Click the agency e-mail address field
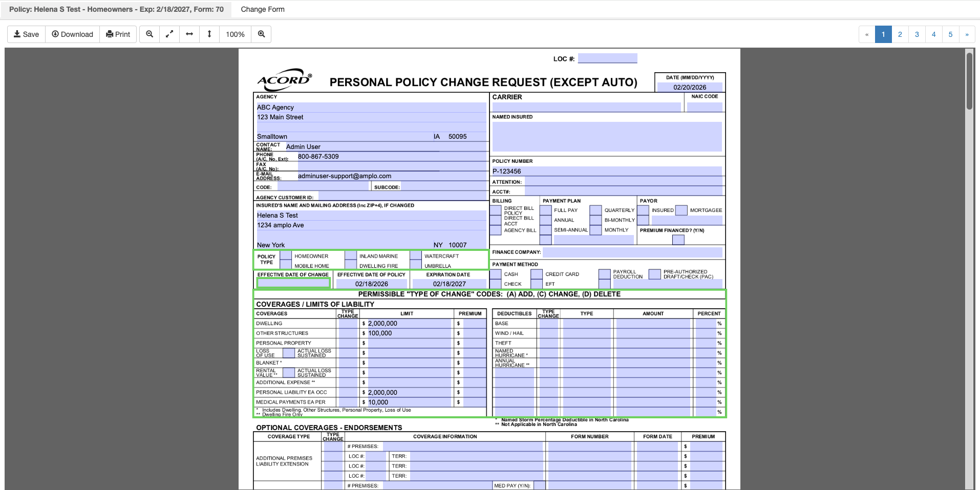980x490 pixels. point(392,176)
